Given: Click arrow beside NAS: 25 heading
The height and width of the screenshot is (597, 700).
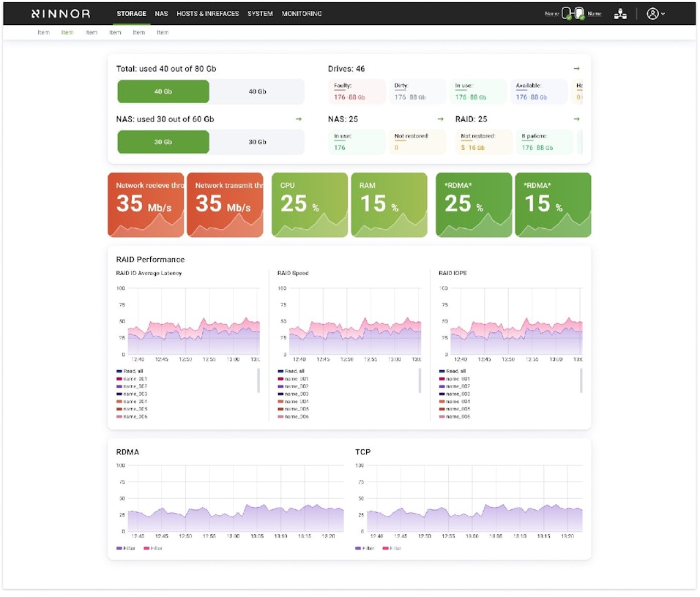Looking at the screenshot, I should [x=440, y=119].
